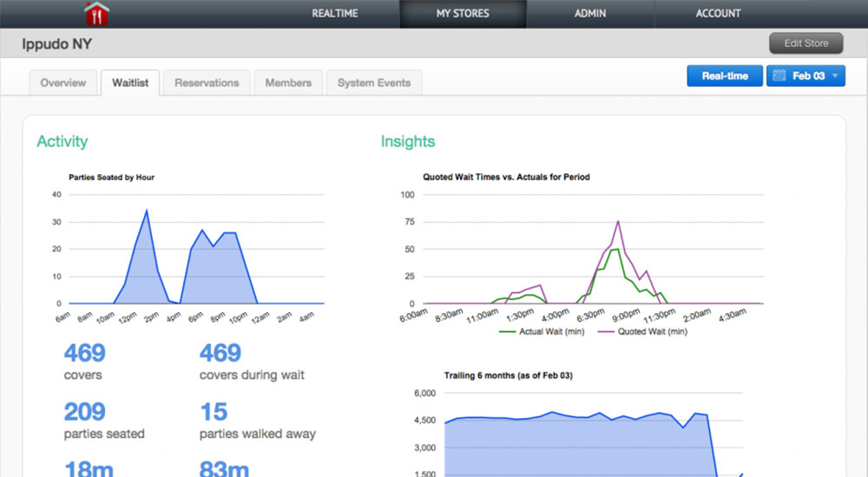Viewport: 868px width, 477px height.
Task: Select the Waitlist tab
Action: (130, 83)
